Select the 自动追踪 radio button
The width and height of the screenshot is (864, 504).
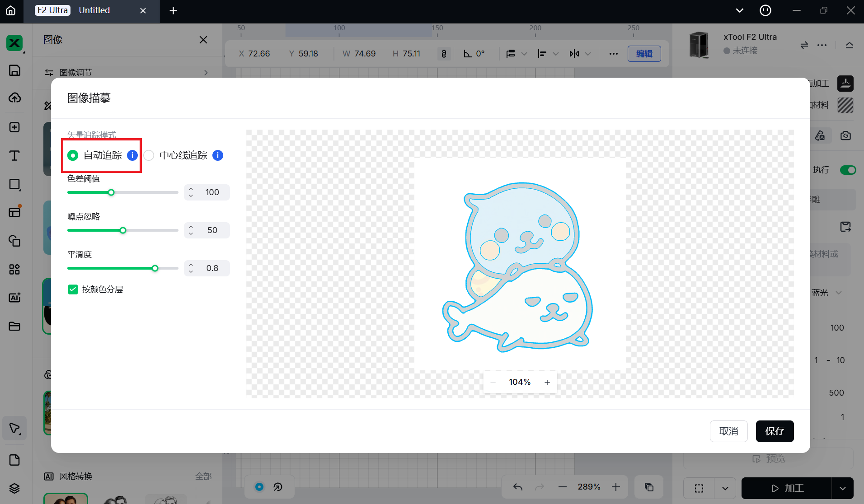click(73, 155)
